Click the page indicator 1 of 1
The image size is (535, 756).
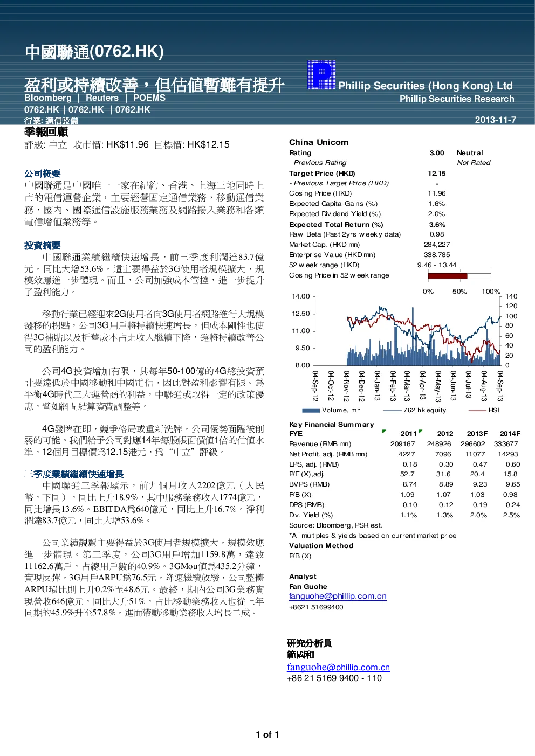click(267, 734)
